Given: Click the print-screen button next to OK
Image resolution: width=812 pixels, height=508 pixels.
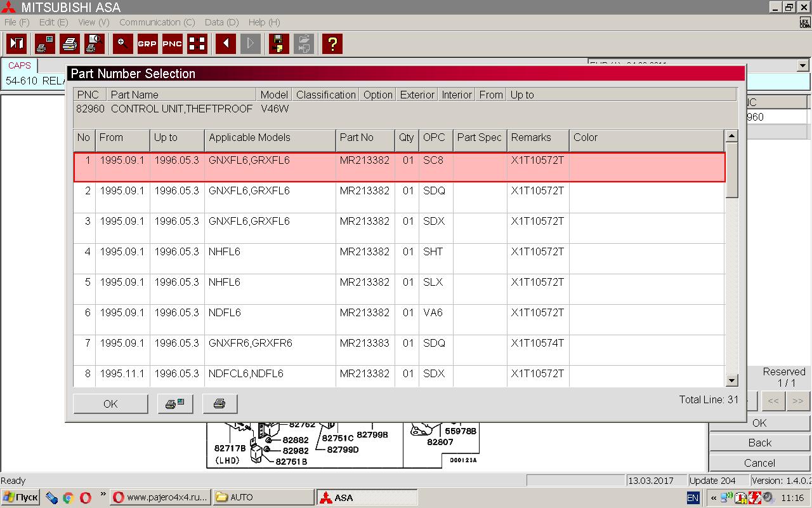Looking at the screenshot, I should tap(174, 404).
